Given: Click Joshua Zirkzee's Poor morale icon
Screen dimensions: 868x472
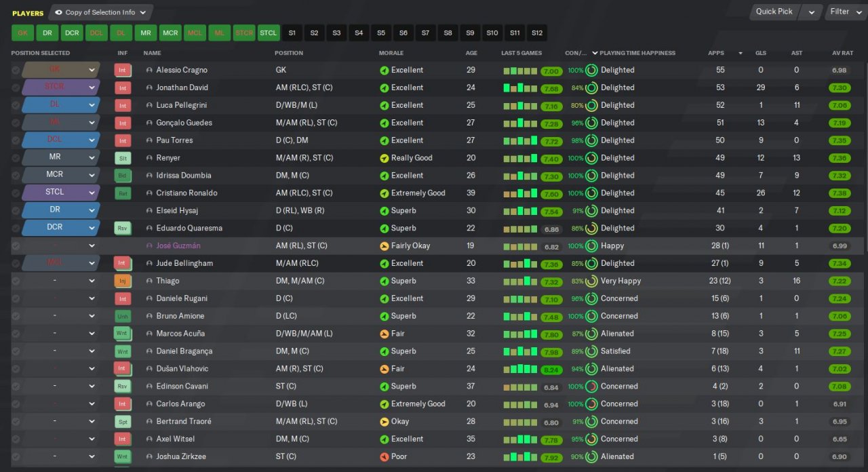Looking at the screenshot, I should pos(384,456).
